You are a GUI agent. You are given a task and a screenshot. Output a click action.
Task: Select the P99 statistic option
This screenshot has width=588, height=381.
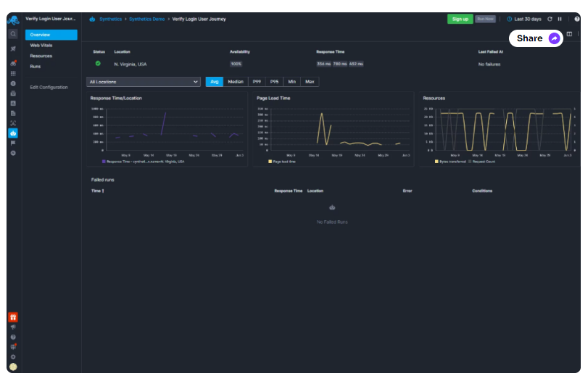257,82
